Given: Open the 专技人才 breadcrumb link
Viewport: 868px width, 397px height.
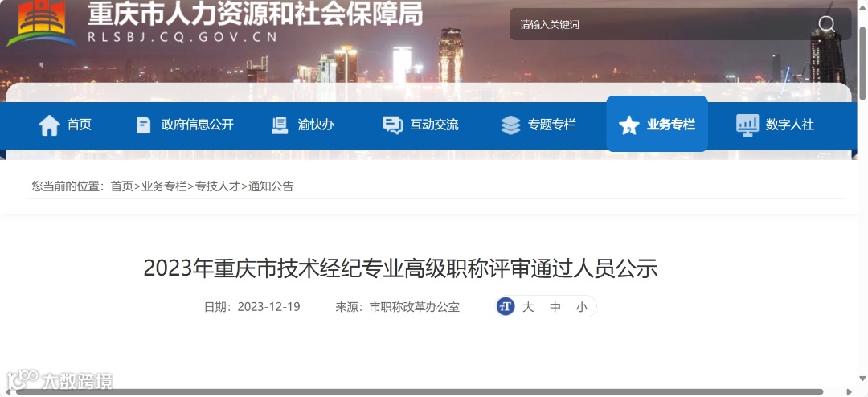Looking at the screenshot, I should pyautogui.click(x=218, y=186).
